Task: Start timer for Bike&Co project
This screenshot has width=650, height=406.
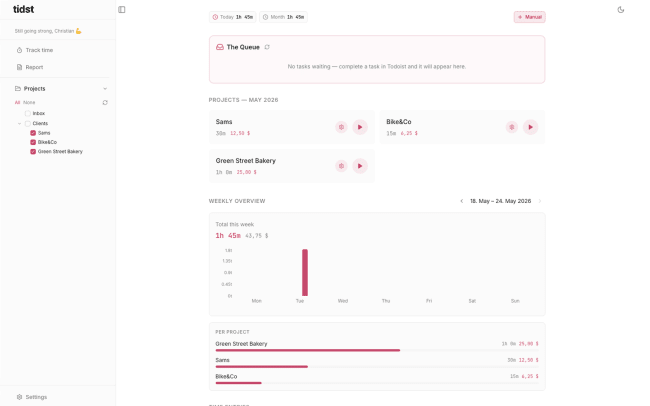Action: click(x=530, y=127)
